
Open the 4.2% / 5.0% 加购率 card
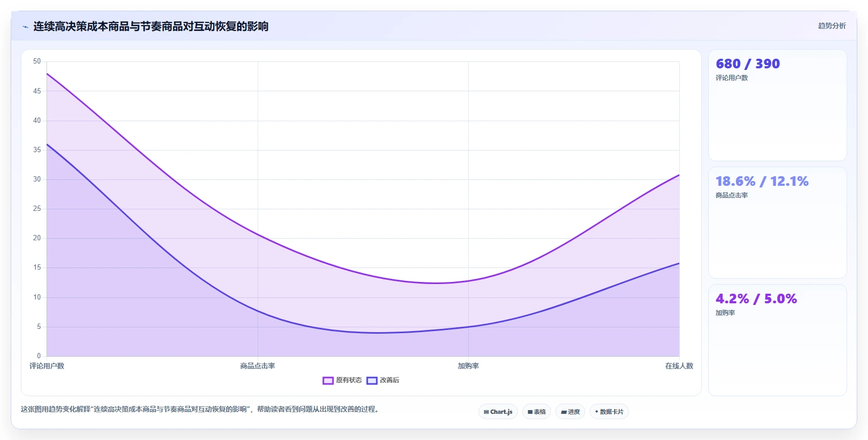(x=777, y=340)
